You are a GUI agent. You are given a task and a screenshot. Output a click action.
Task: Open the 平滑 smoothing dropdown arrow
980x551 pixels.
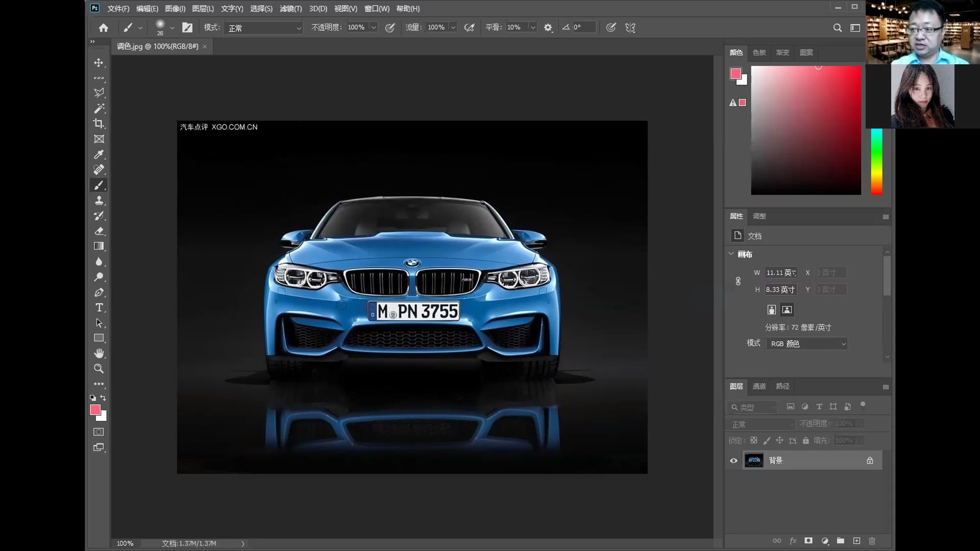click(533, 28)
